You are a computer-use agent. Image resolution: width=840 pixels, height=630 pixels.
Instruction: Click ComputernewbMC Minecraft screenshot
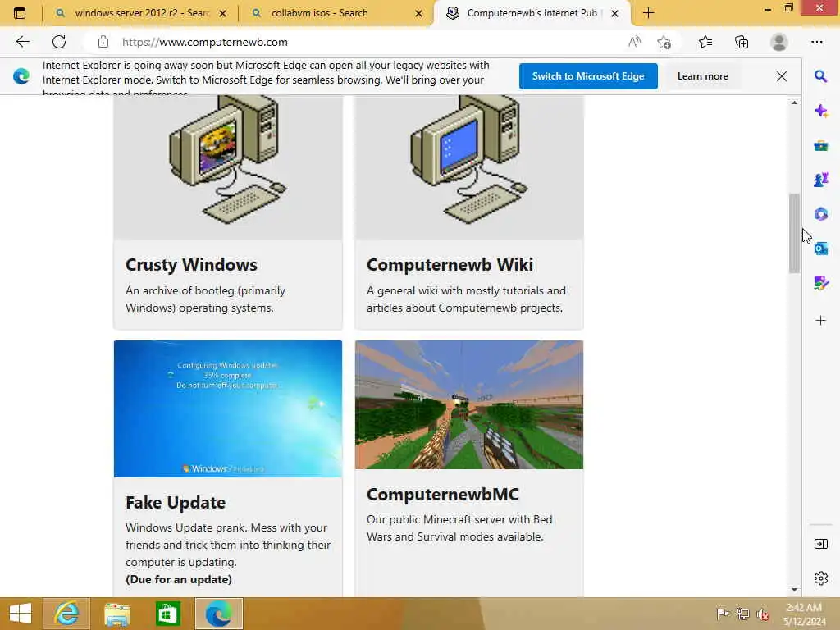point(469,405)
